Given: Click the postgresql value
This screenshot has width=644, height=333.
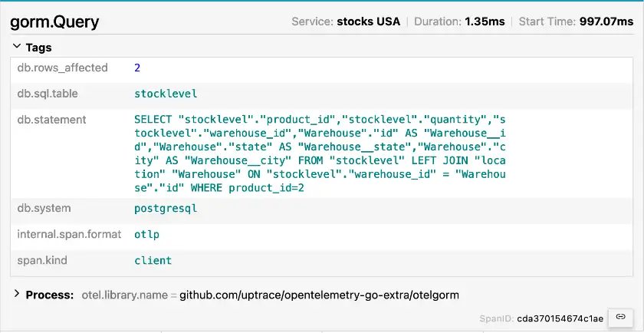Looking at the screenshot, I should pyautogui.click(x=166, y=208).
